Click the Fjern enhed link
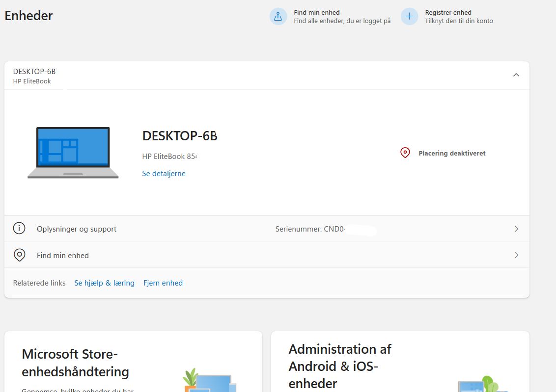The image size is (556, 392). pos(163,283)
